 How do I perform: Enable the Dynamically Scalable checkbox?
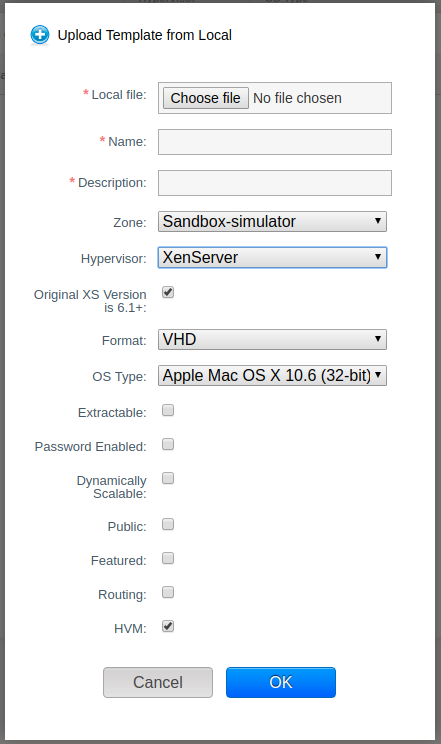(x=168, y=478)
